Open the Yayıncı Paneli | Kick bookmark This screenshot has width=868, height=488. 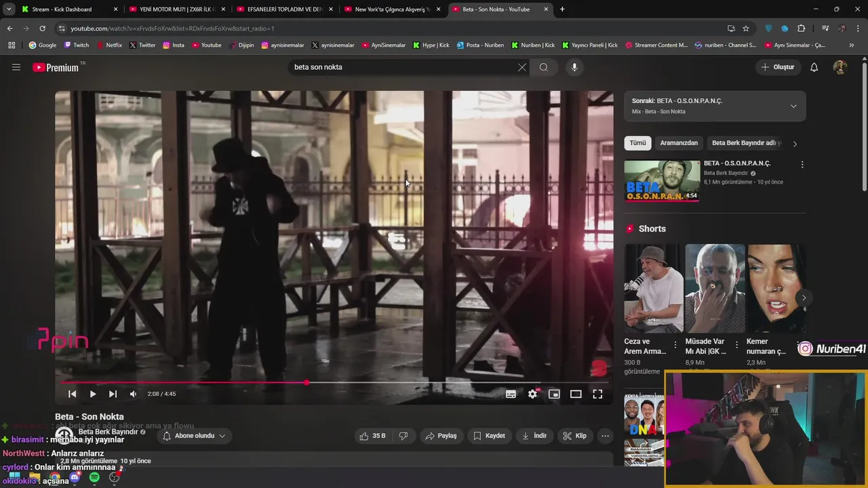pyautogui.click(x=590, y=45)
